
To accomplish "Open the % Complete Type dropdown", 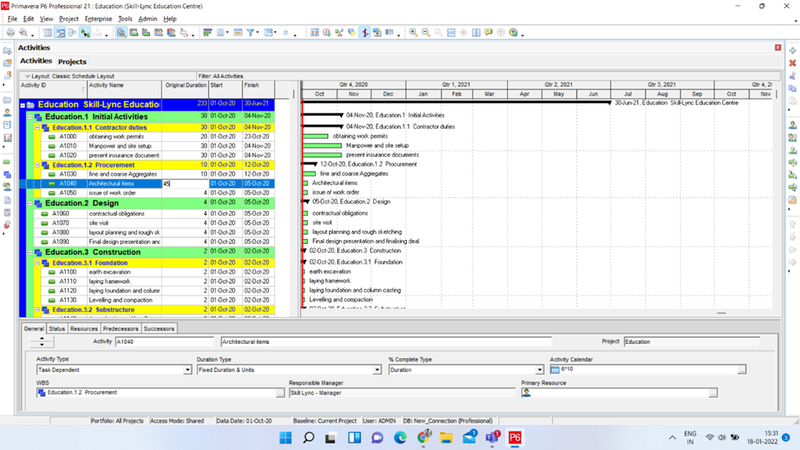I will click(539, 370).
